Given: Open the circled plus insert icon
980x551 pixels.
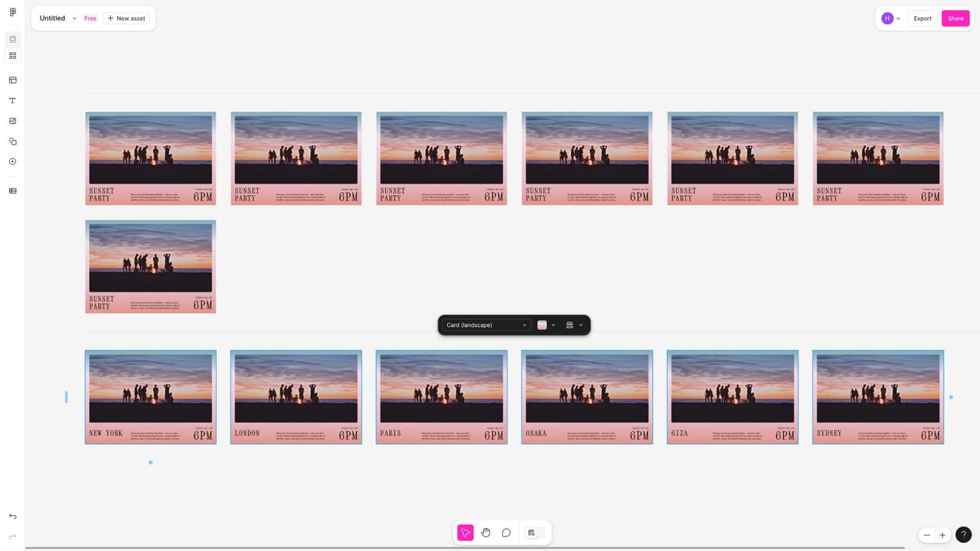Looking at the screenshot, I should point(12,161).
